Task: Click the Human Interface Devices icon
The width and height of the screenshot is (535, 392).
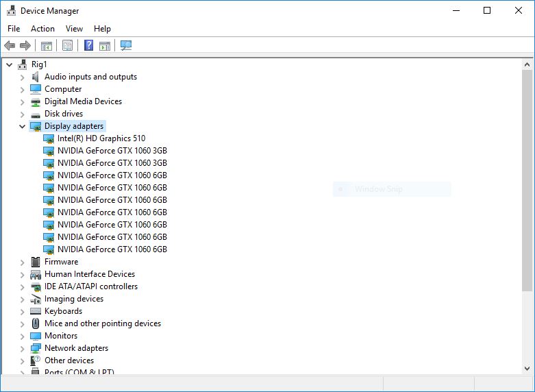Action: [x=36, y=274]
